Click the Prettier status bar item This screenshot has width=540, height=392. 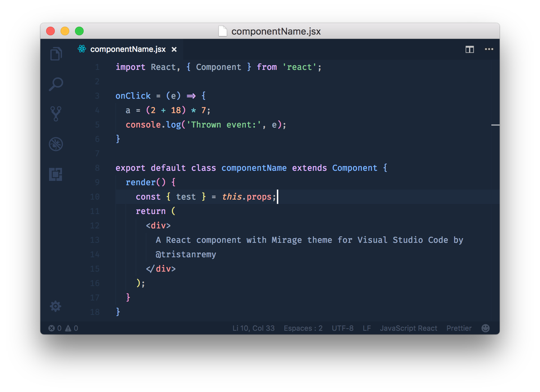459,328
